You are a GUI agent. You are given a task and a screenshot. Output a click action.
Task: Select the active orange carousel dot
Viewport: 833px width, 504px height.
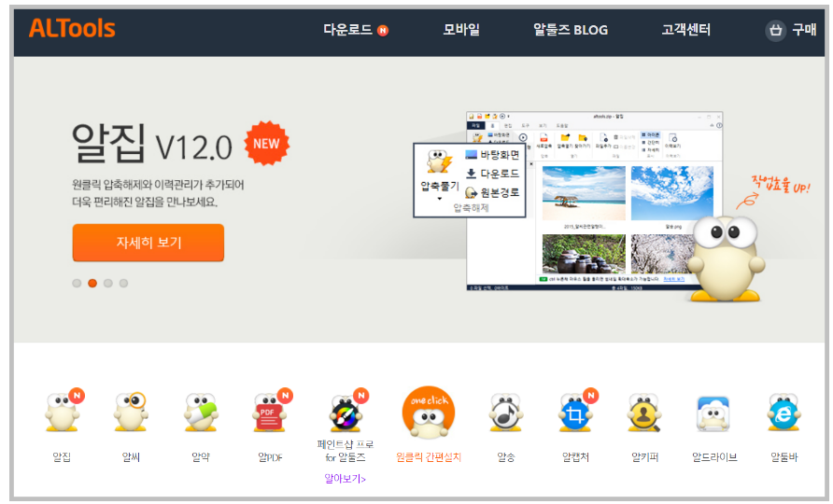pos(92,283)
